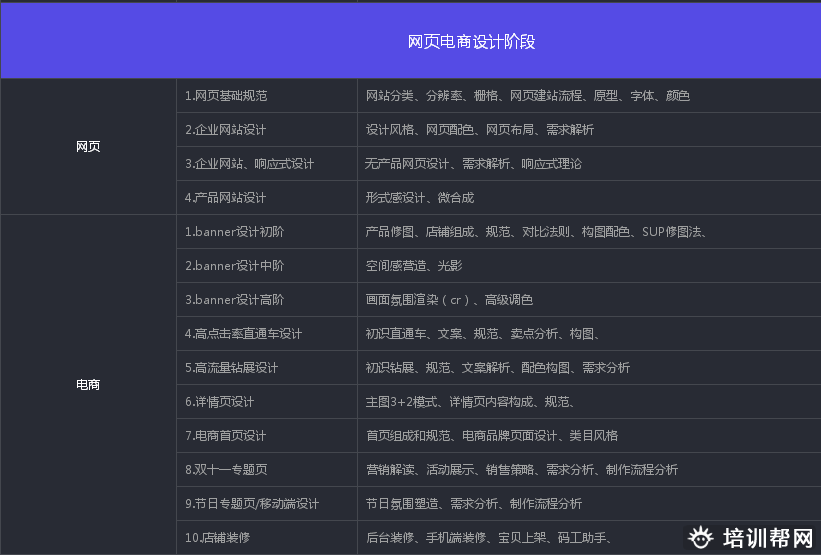Click the 1.网页基础规范 row title
This screenshot has height=555, width=821.
[226, 96]
